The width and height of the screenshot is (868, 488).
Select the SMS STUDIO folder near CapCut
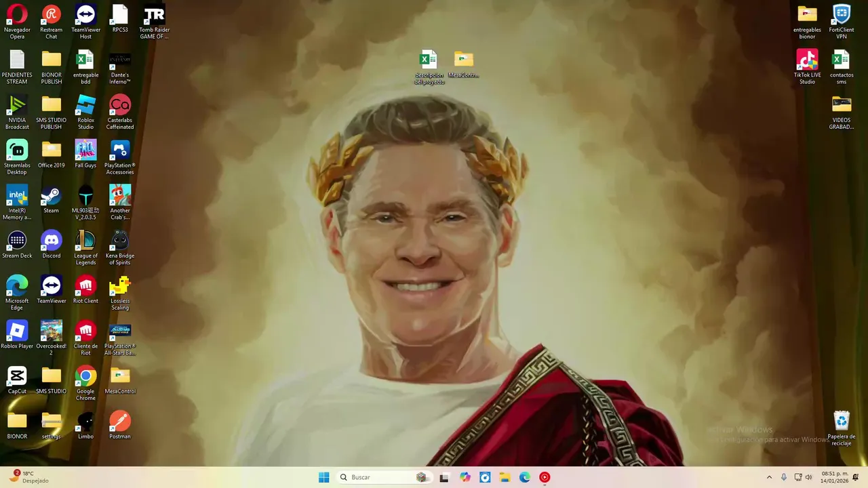[x=52, y=382]
